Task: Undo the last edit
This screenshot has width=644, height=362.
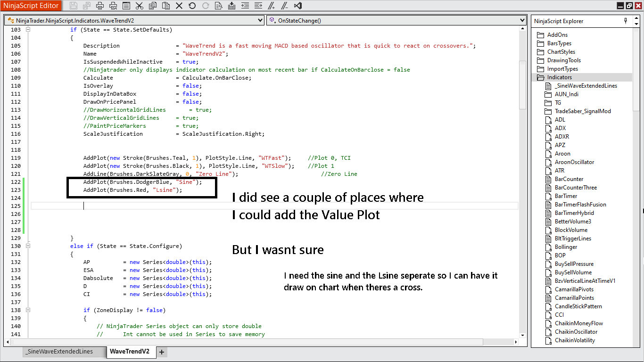Action: pos(192,6)
